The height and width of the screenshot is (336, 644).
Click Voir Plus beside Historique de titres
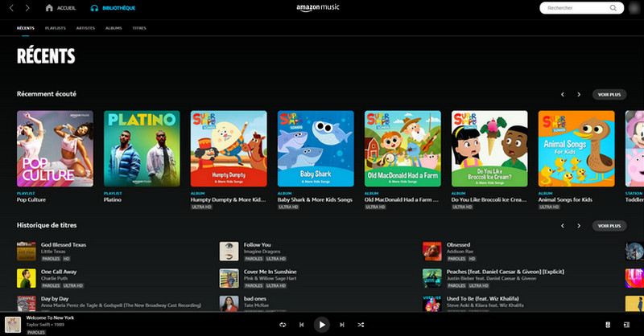point(609,226)
